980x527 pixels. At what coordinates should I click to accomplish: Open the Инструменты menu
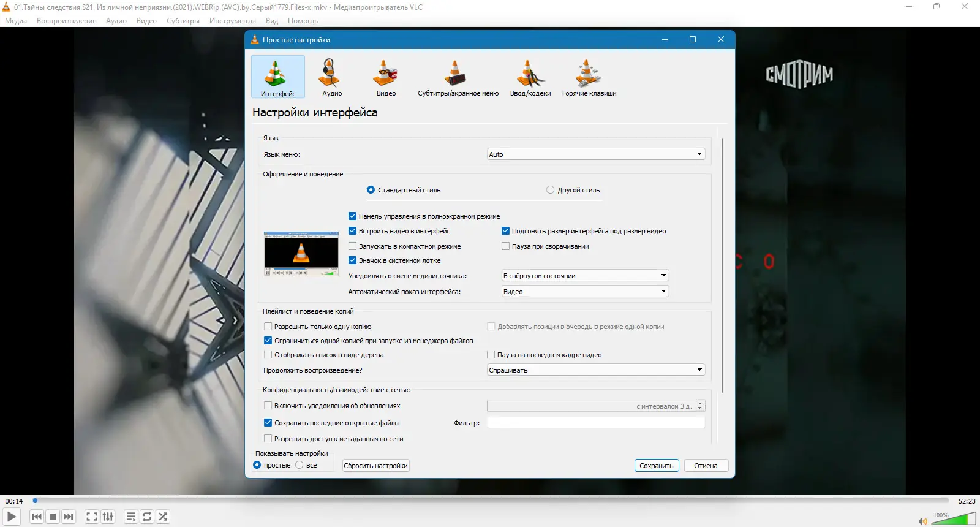click(x=233, y=21)
